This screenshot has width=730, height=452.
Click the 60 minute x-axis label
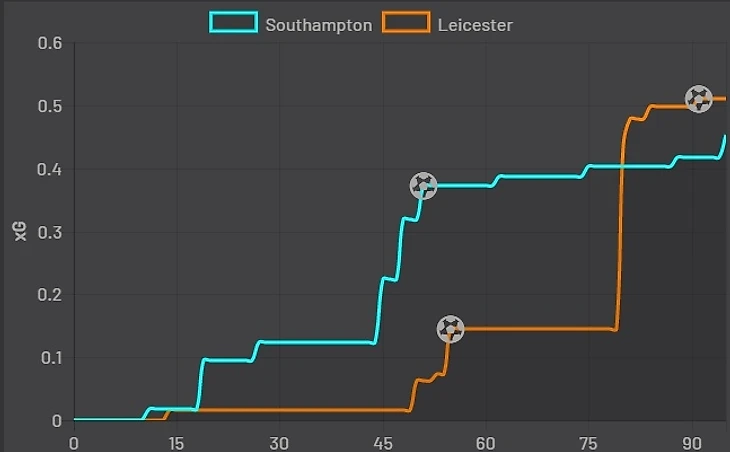click(x=485, y=442)
